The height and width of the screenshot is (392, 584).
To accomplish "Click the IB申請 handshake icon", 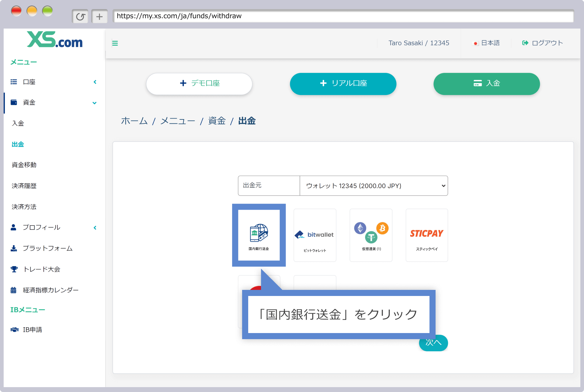I will point(15,330).
